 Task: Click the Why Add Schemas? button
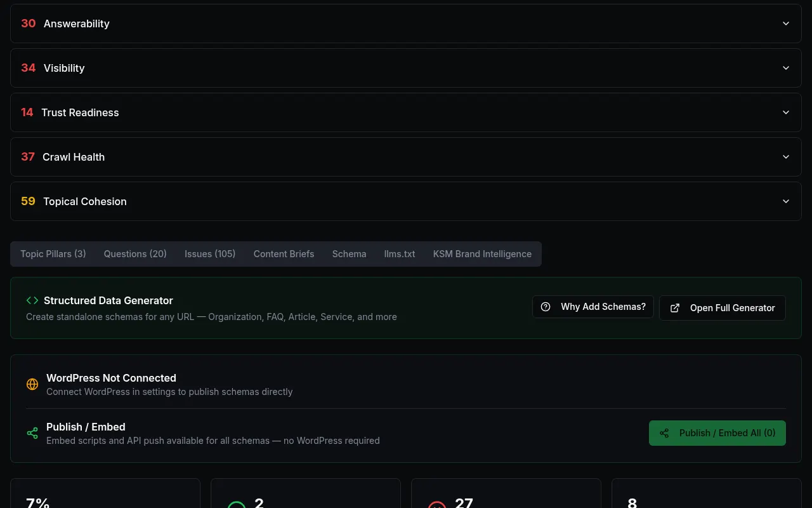593,307
